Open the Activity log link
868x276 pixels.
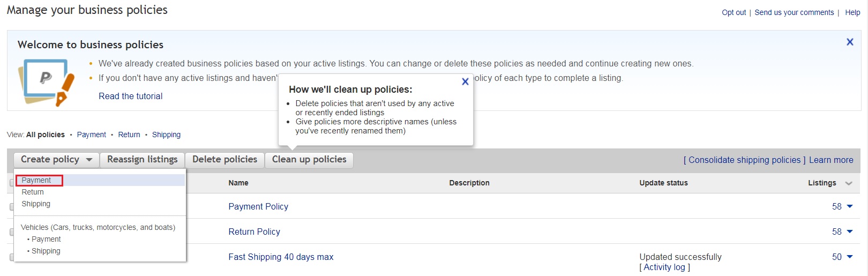(664, 267)
